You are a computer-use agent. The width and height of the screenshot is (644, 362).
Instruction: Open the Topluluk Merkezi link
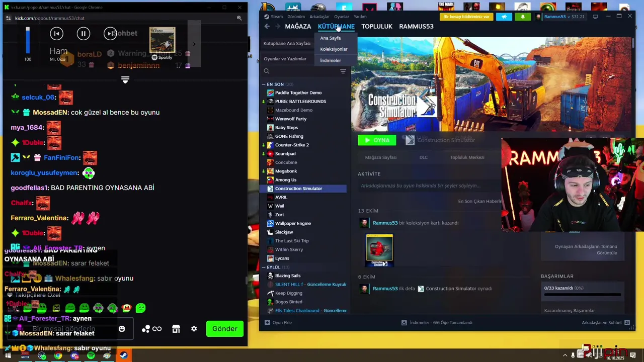[x=467, y=157]
